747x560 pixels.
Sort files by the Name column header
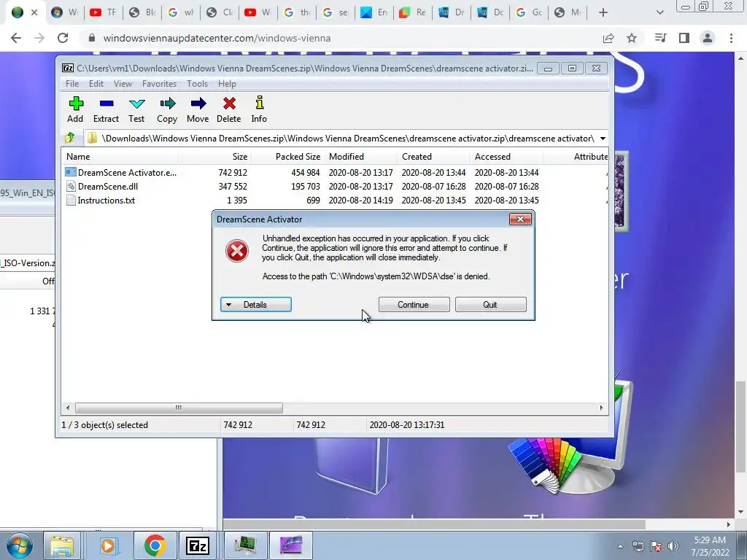(120, 157)
